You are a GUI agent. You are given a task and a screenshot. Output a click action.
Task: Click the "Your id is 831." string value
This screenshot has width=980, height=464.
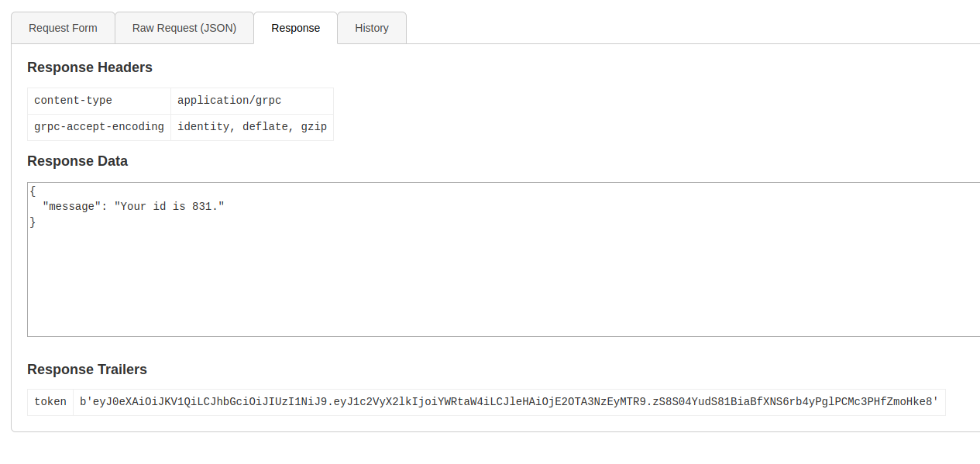click(169, 207)
